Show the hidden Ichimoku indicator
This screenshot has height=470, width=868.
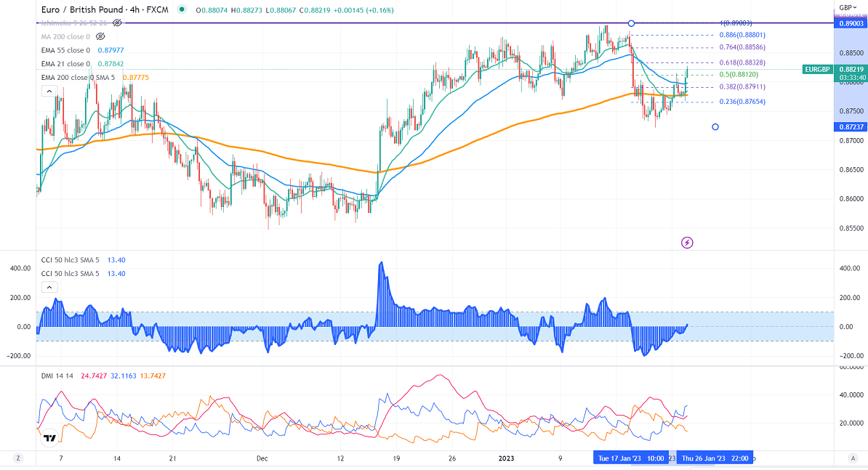(117, 23)
